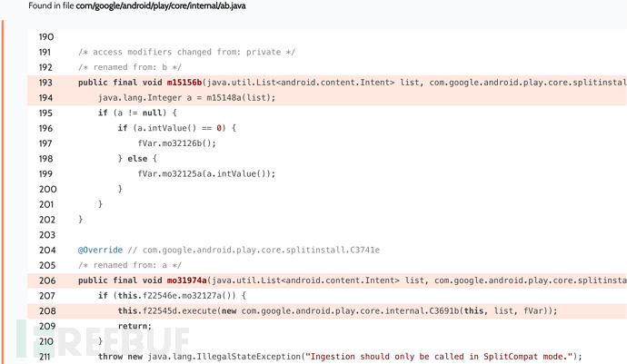Click comment 'renamed from: b'
This screenshot has height=364, width=627.
click(130, 67)
